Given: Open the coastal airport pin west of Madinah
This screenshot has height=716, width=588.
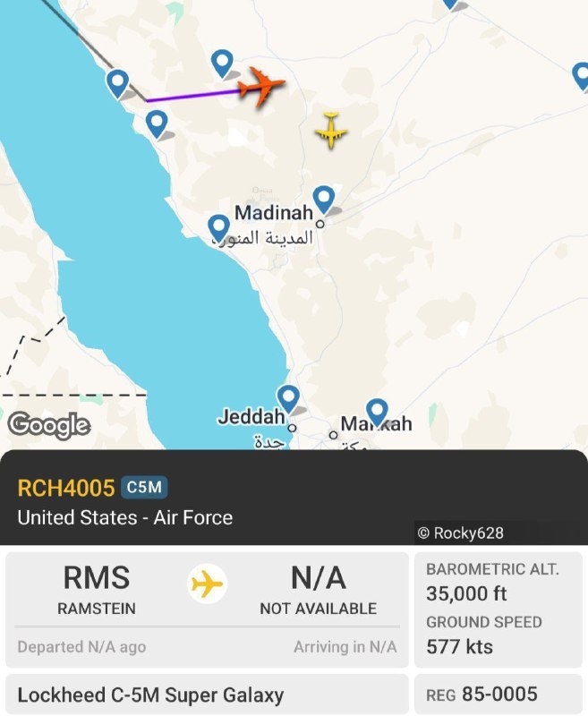Looking at the screenshot, I should 218,227.
